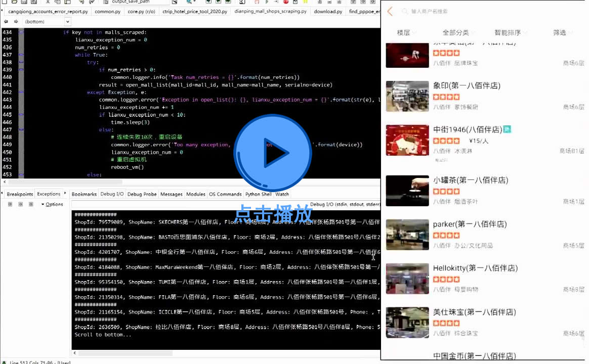Collapse the code fold at line 439
The width and height of the screenshot is (589, 364).
tap(21, 70)
